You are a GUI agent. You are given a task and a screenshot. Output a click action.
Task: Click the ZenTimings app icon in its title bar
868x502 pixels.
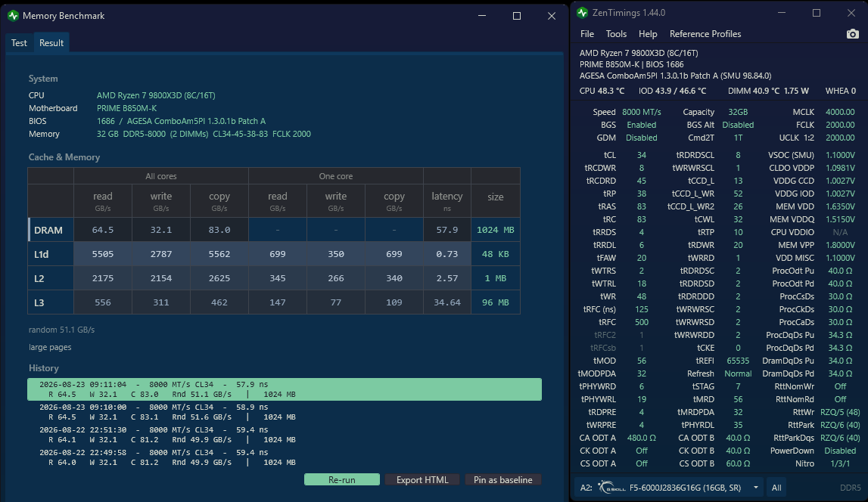[x=582, y=13]
